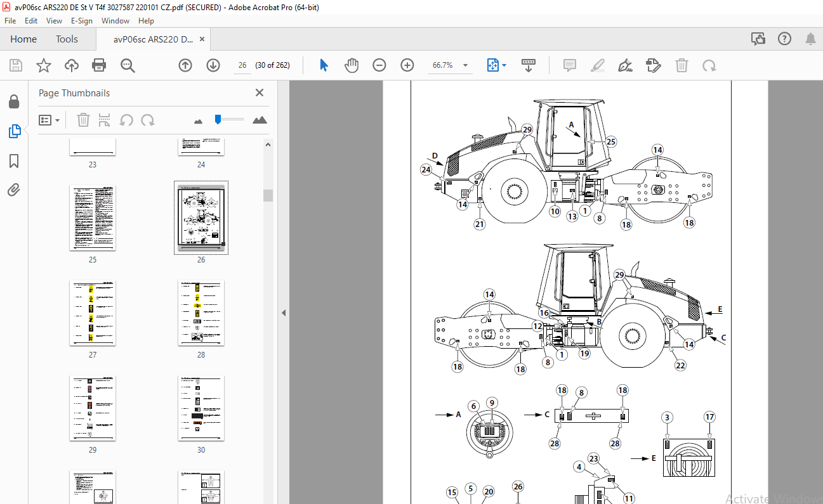Go to the next page
The image size is (823, 504).
coord(213,65)
